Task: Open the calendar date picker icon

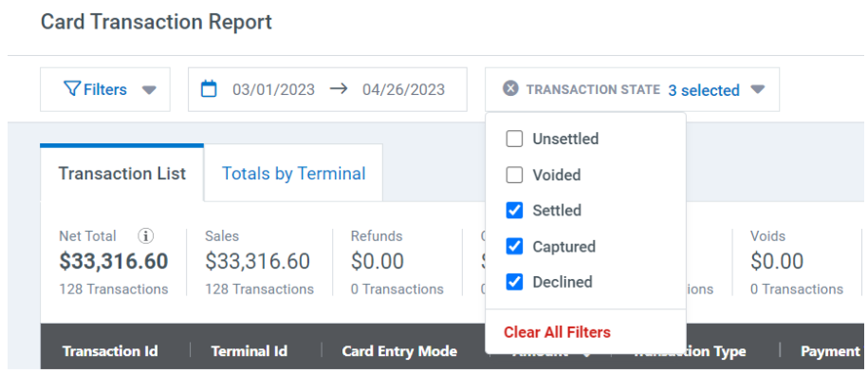Action: tap(208, 88)
